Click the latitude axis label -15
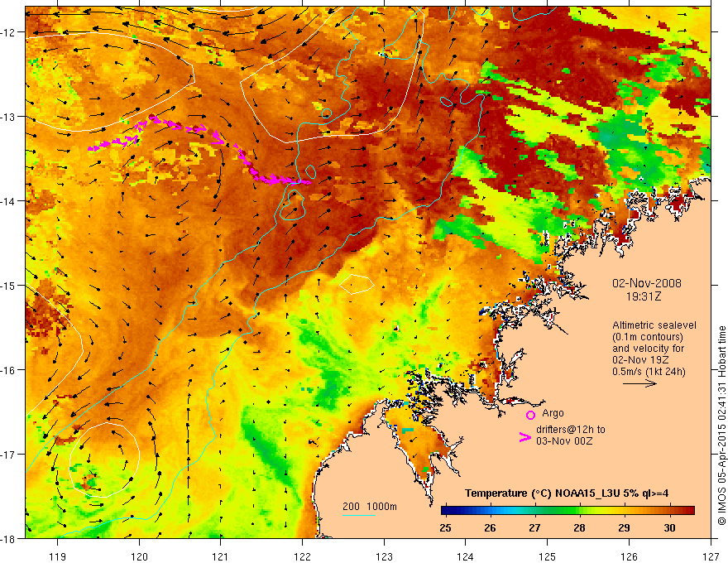The image size is (728, 563). pyautogui.click(x=8, y=285)
